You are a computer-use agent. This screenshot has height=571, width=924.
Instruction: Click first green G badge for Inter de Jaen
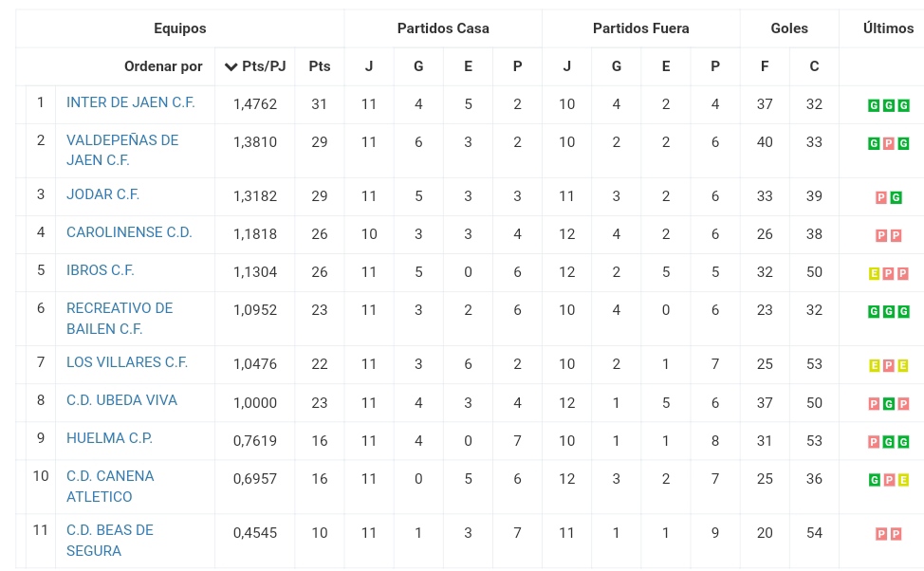pos(874,105)
